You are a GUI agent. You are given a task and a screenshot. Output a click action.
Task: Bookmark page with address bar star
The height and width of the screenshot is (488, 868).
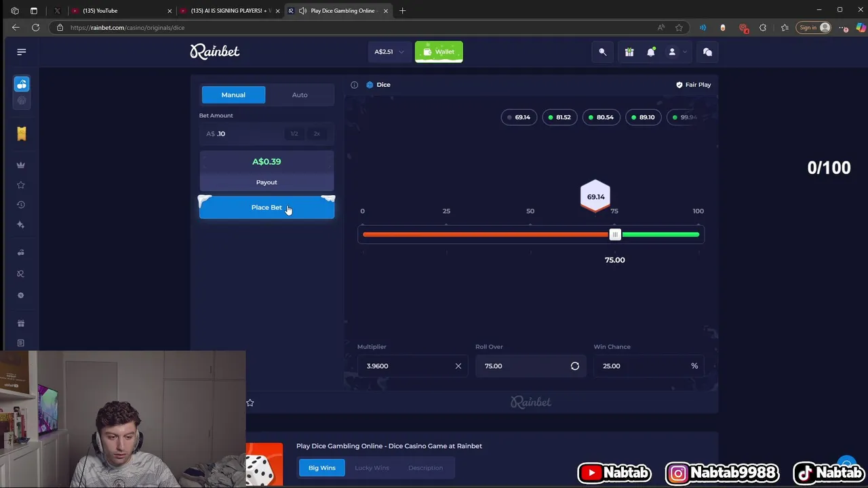[679, 28]
